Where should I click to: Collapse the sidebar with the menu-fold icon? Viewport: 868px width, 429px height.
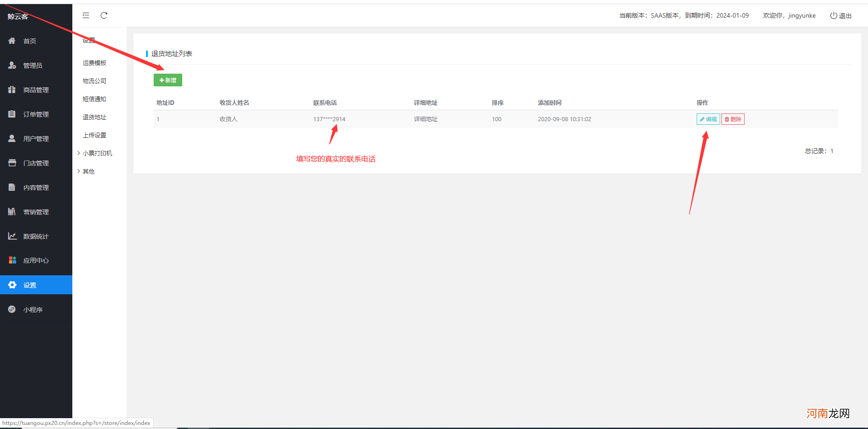pyautogui.click(x=86, y=15)
